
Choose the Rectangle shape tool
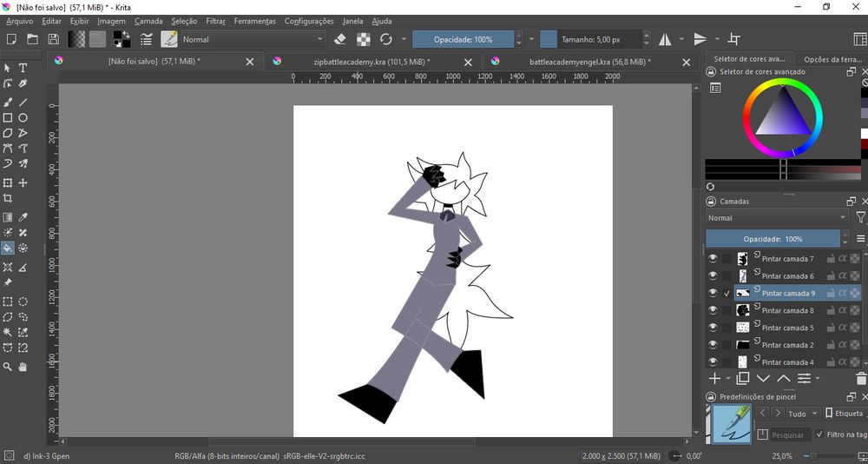click(x=8, y=117)
